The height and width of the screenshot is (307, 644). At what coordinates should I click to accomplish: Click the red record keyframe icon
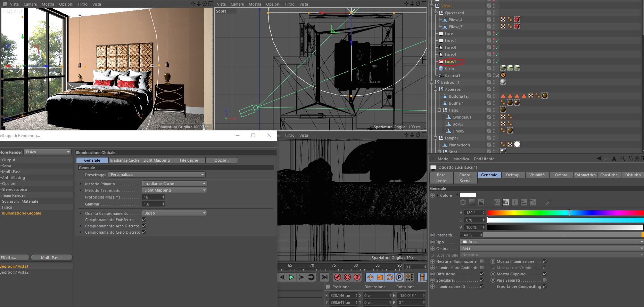(x=337, y=277)
